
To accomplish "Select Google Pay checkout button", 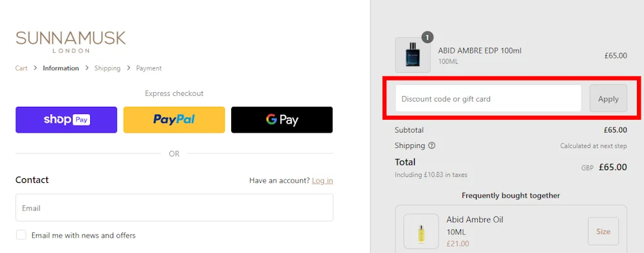I will pyautogui.click(x=282, y=120).
